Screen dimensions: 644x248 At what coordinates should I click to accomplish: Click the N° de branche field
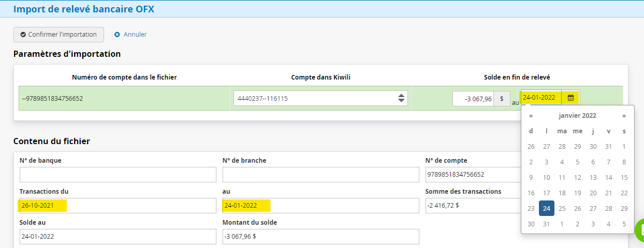point(320,175)
